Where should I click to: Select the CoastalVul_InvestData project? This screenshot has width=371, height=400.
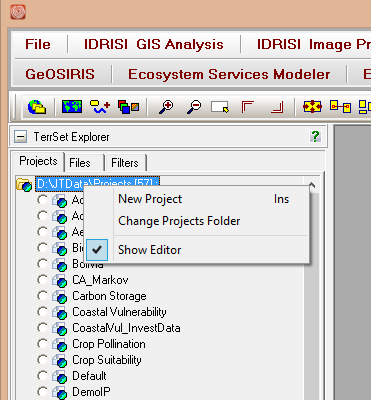(126, 328)
